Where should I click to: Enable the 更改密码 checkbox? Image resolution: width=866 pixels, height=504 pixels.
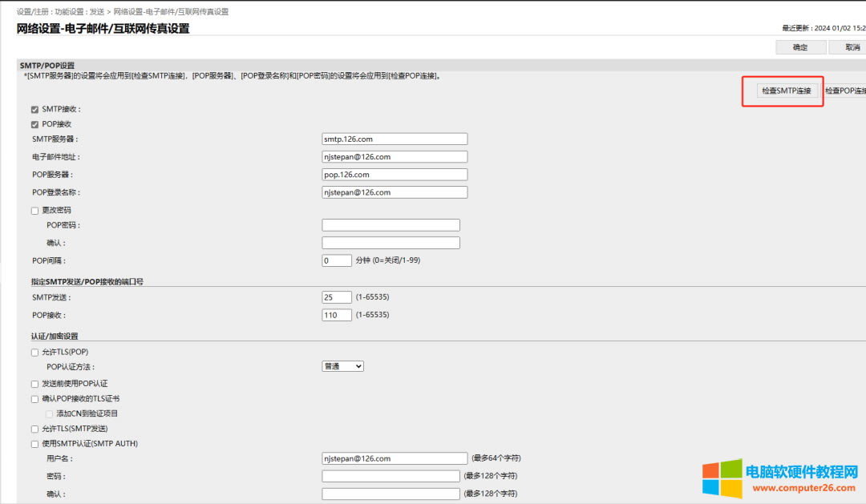(x=34, y=210)
